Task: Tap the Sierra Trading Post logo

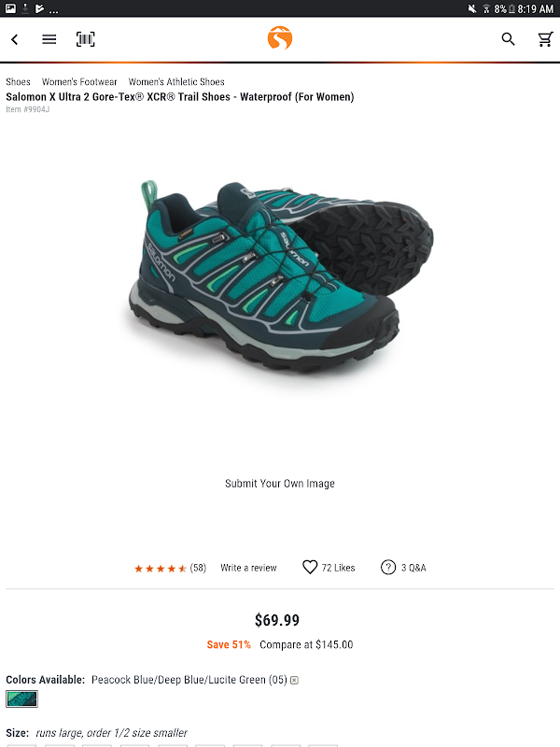Action: pos(280,38)
